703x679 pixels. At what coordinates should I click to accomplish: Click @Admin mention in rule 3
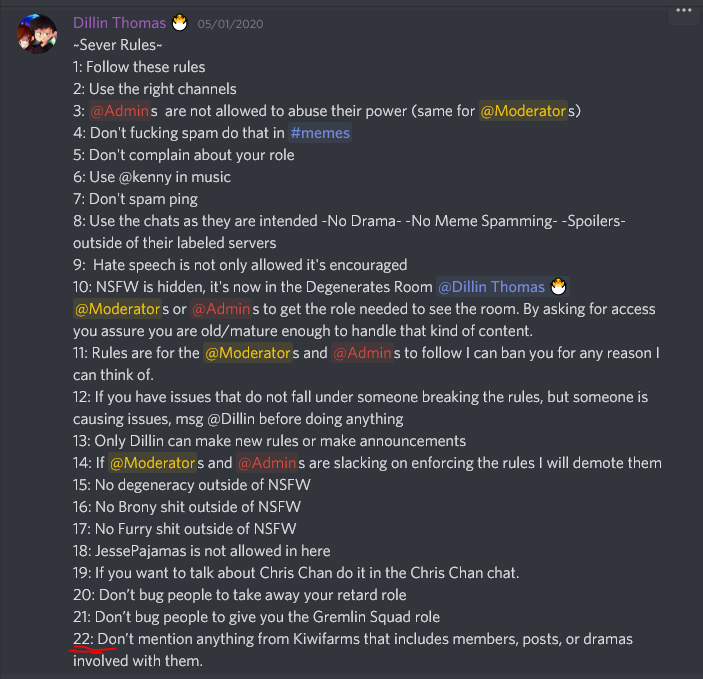[119, 111]
